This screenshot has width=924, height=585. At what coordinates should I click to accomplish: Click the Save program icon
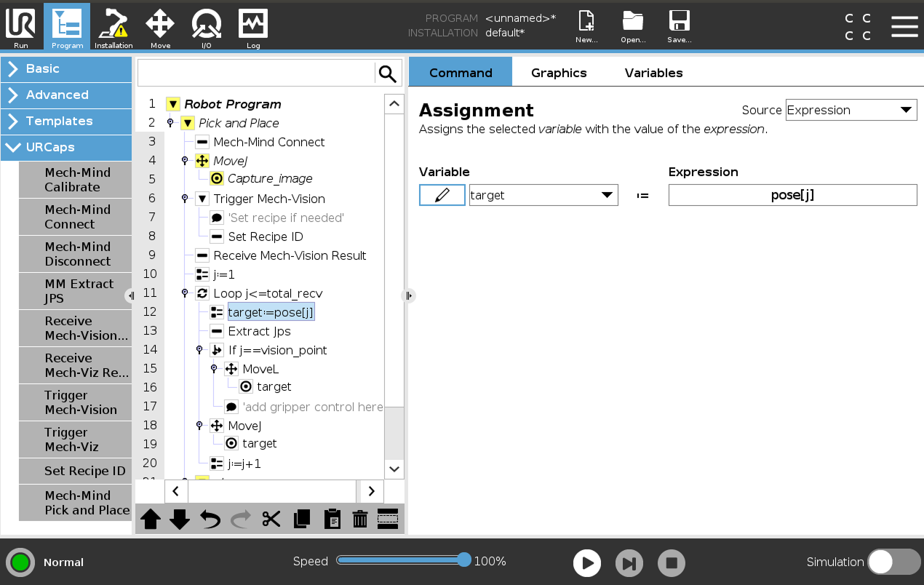coord(679,26)
